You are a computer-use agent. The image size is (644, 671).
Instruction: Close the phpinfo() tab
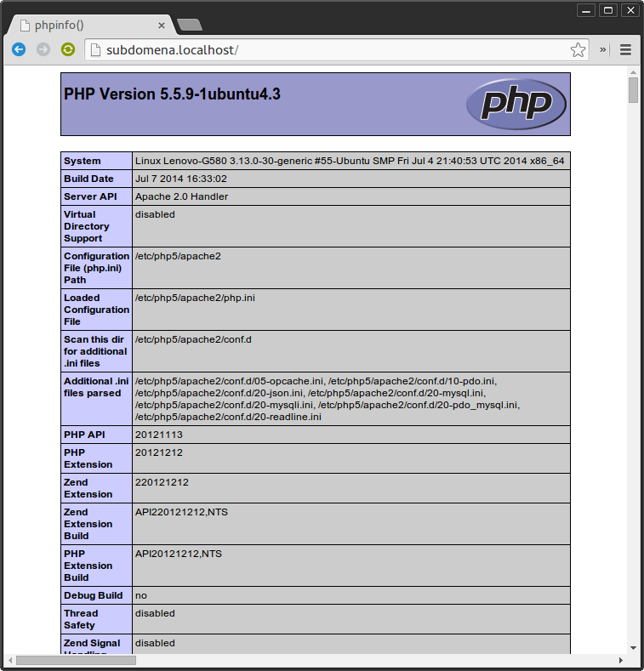point(162,26)
